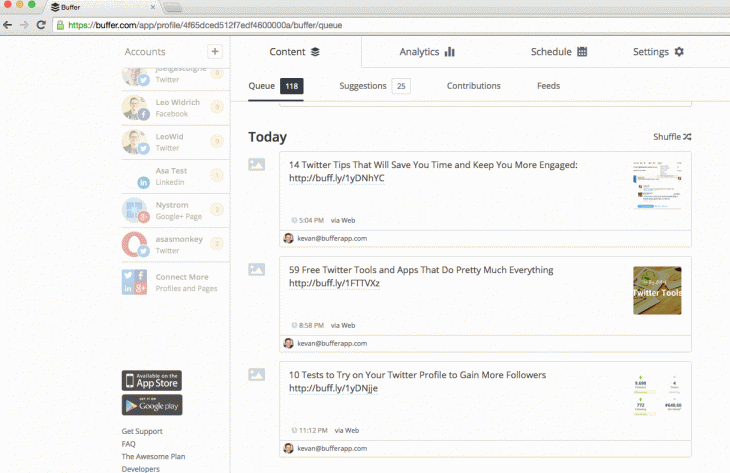Switch to the Analytics tab
The width and height of the screenshot is (730, 473).
point(427,52)
